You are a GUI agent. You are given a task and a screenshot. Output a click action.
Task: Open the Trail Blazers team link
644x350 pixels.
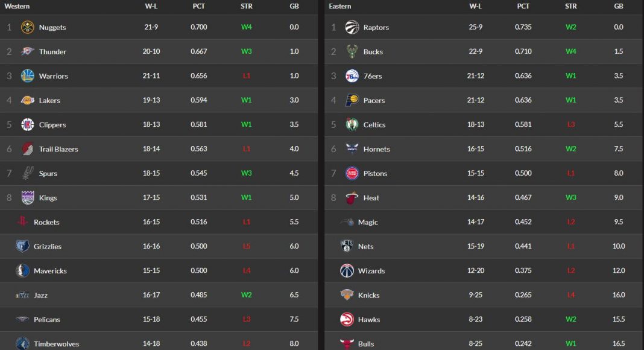click(x=58, y=149)
